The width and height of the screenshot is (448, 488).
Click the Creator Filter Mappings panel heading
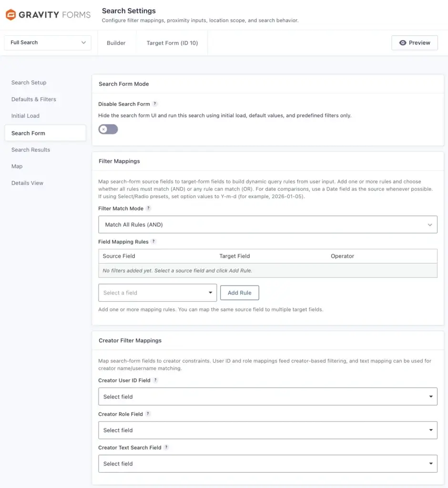point(130,340)
